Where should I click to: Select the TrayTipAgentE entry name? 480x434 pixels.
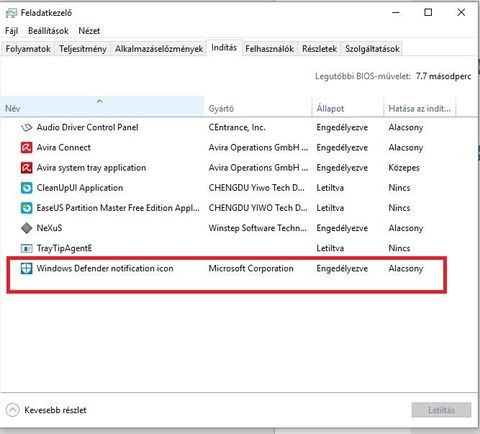[x=64, y=248]
